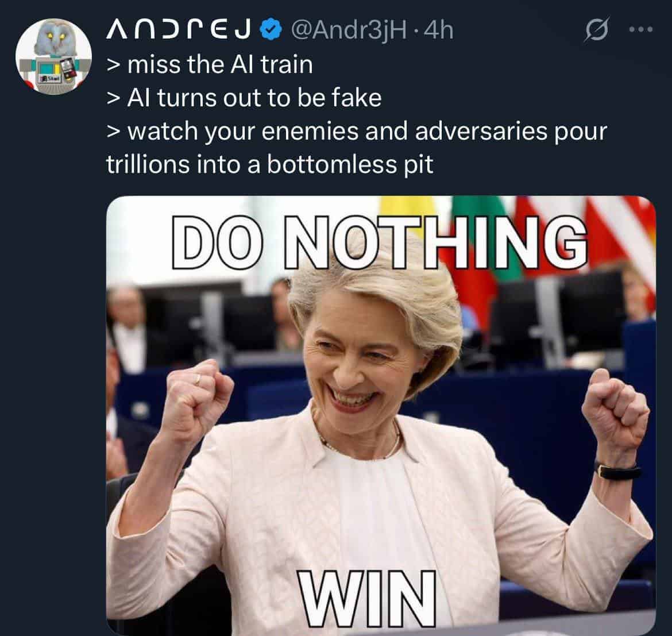This screenshot has height=636, width=672.
Task: Open the 4h timestamp permalink
Action: (438, 30)
